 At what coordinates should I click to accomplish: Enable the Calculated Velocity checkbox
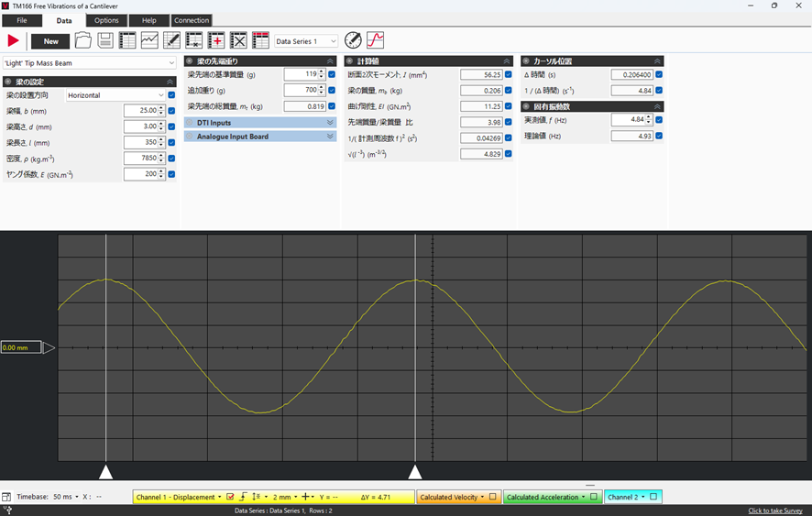(x=492, y=497)
